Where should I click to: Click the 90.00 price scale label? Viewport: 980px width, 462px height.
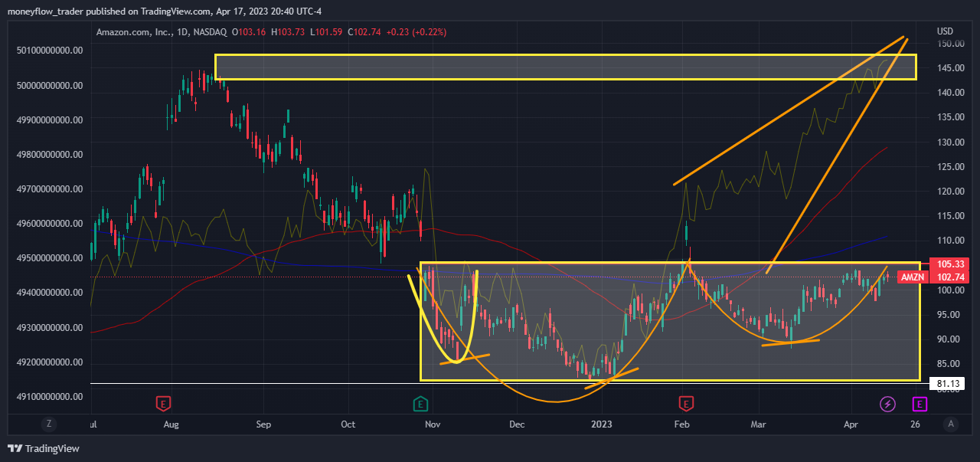point(948,339)
